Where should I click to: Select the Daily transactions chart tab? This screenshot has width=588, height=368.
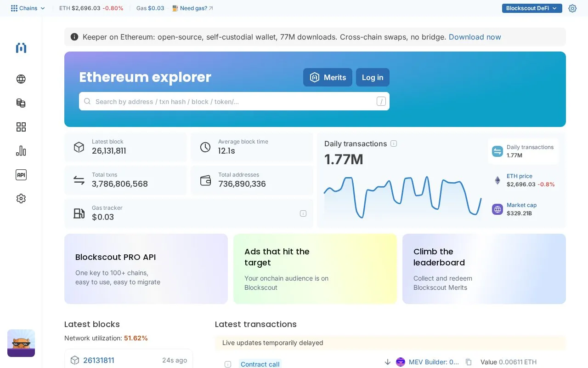coord(523,151)
